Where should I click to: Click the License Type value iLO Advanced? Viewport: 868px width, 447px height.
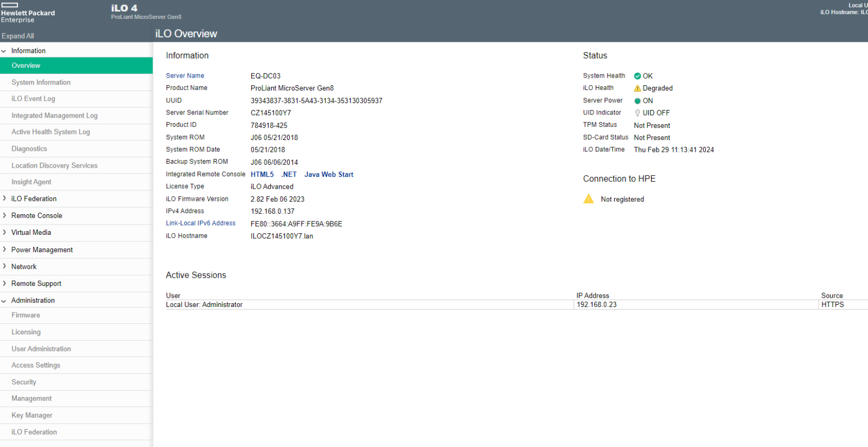point(272,187)
